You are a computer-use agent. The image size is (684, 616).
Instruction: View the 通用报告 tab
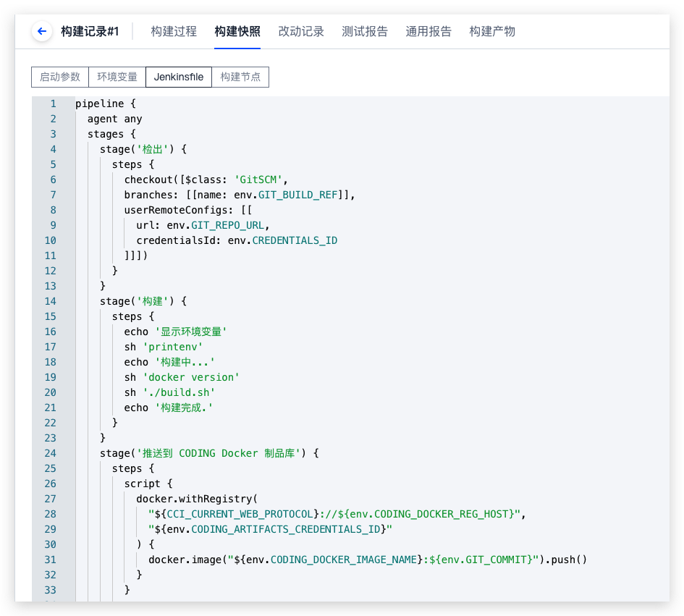[428, 31]
